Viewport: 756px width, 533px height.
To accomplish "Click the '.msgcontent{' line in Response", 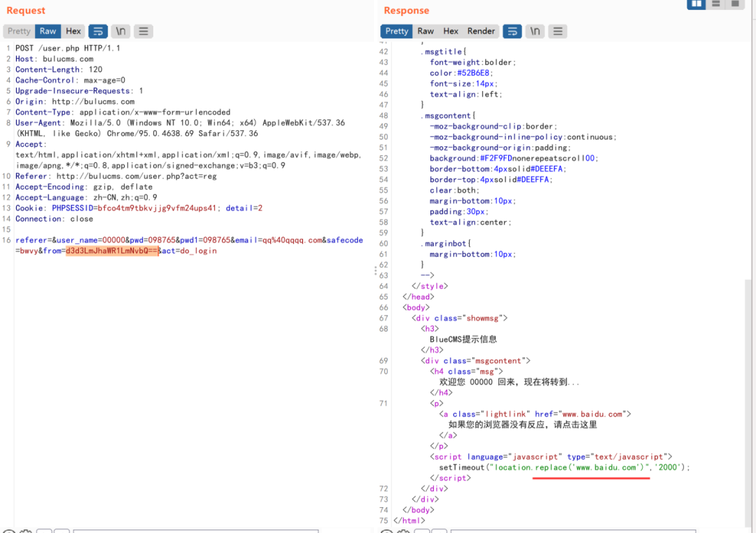I will tap(449, 115).
